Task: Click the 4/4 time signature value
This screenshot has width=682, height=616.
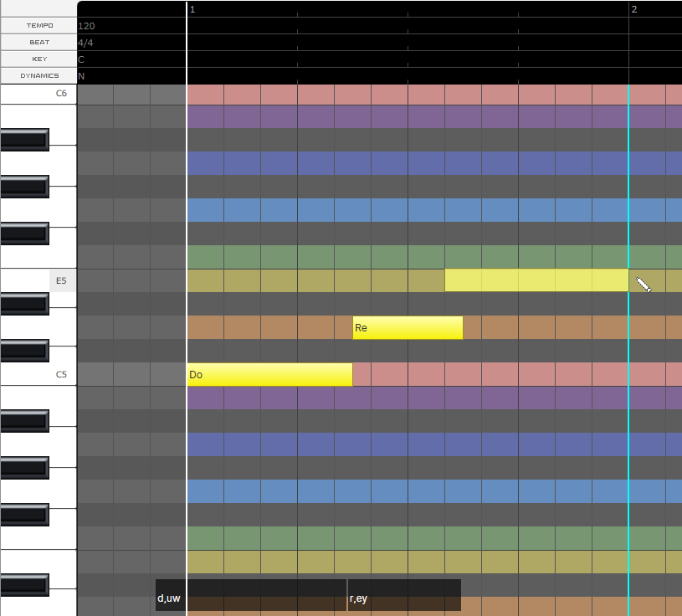Action: click(86, 43)
